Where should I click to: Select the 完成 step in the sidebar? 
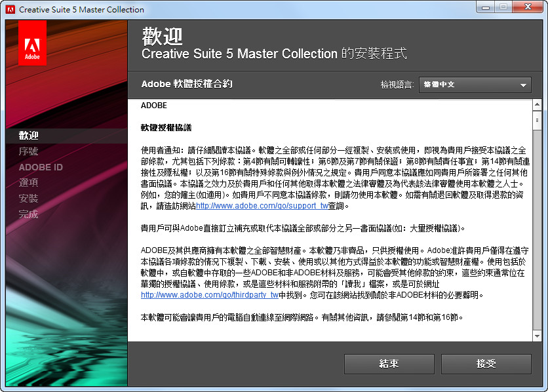tap(28, 214)
